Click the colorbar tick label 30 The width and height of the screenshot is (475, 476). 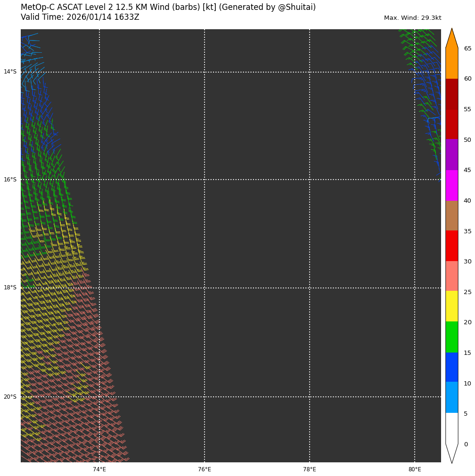click(x=467, y=262)
